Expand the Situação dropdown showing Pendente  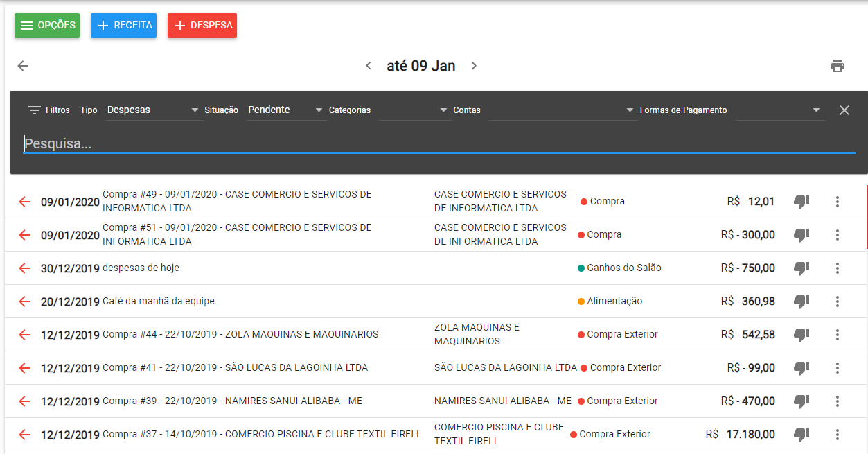(285, 110)
